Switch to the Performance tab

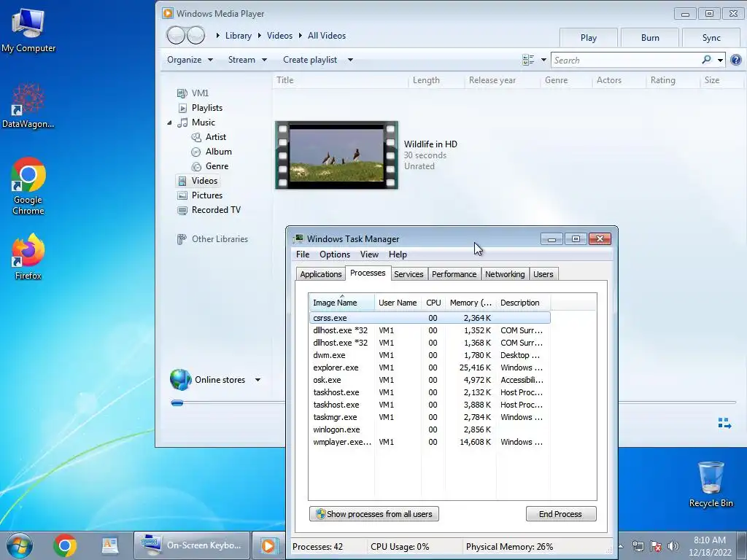pos(454,274)
